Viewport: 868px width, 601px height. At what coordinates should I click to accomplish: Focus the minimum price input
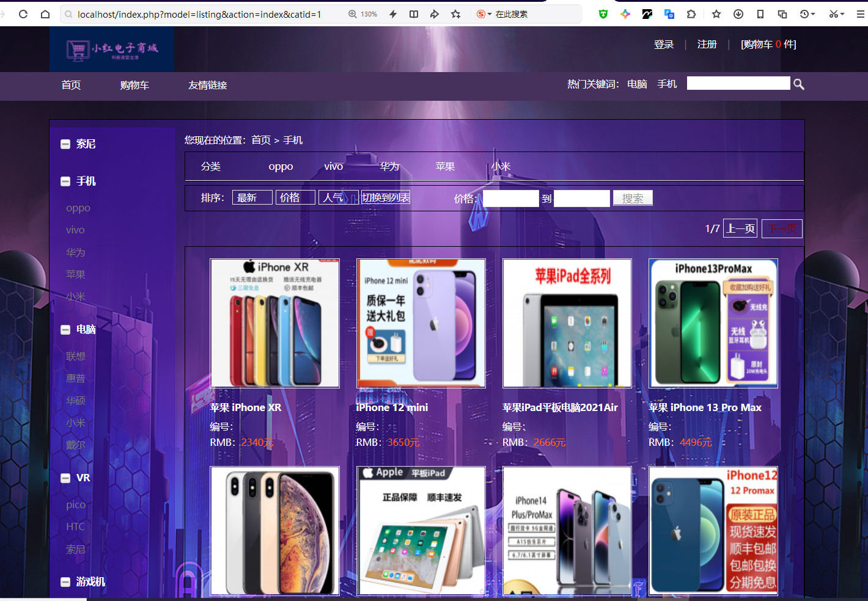pyautogui.click(x=511, y=198)
